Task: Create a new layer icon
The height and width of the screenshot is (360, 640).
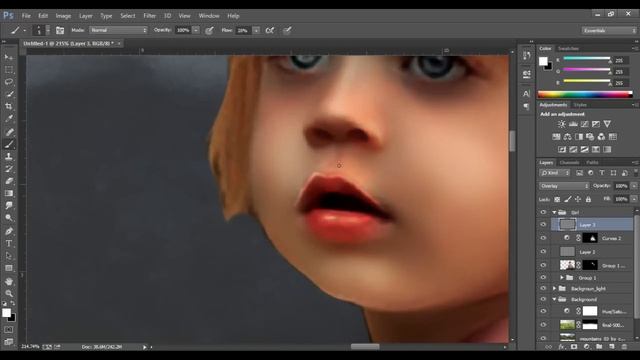Action: coord(611,347)
